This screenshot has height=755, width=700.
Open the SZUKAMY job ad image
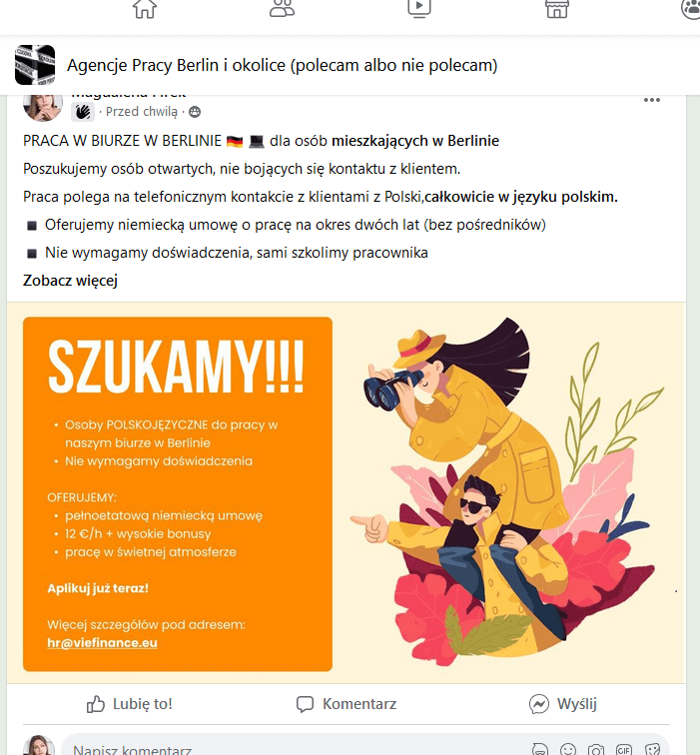tap(347, 493)
